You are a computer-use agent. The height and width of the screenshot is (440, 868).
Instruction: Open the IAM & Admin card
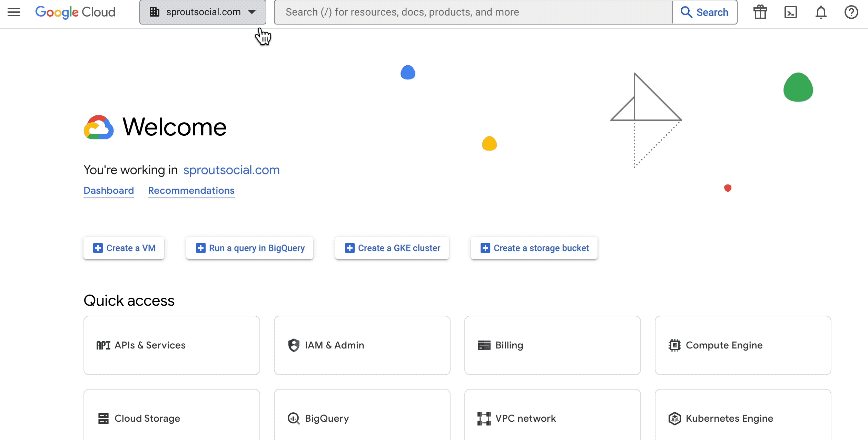tap(362, 345)
